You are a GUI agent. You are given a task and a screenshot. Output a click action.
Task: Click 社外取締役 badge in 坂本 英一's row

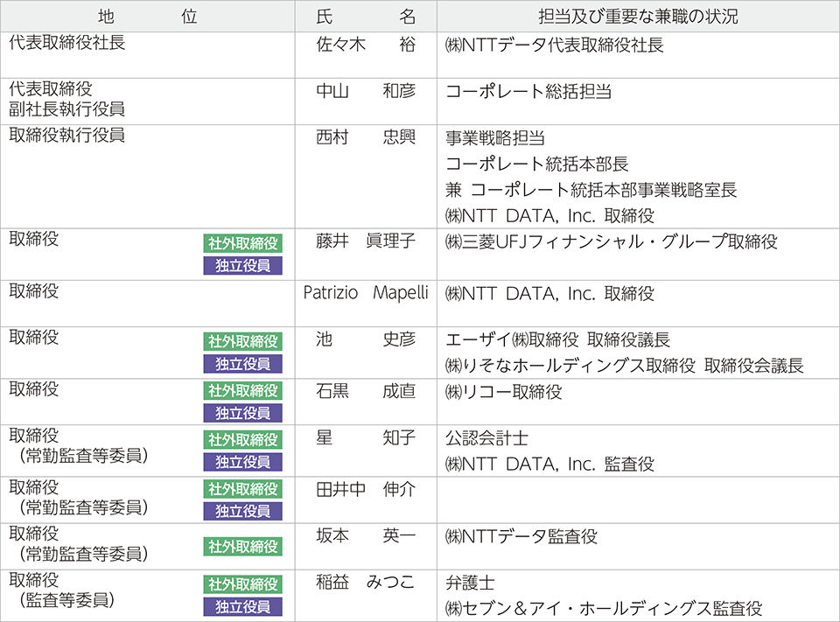242,547
